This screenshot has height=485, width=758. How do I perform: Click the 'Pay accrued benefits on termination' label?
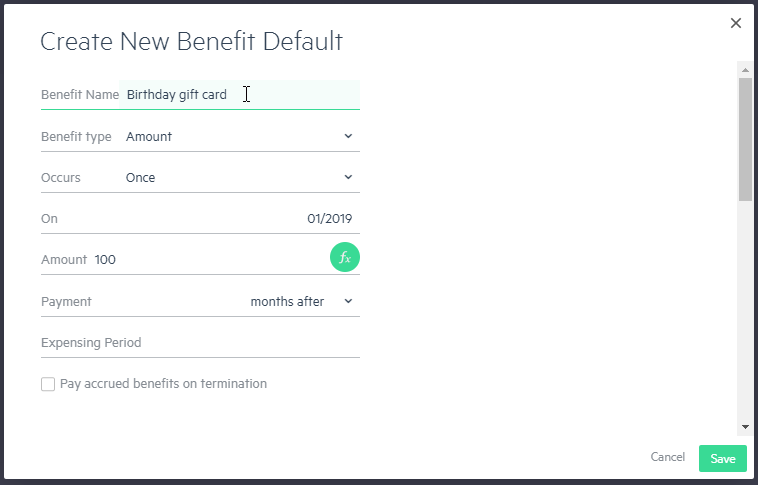coord(163,384)
